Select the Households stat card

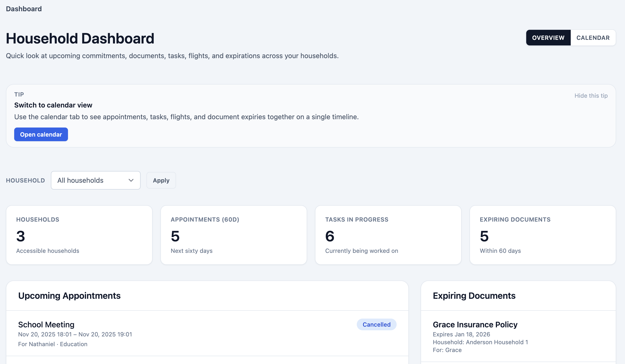point(79,235)
